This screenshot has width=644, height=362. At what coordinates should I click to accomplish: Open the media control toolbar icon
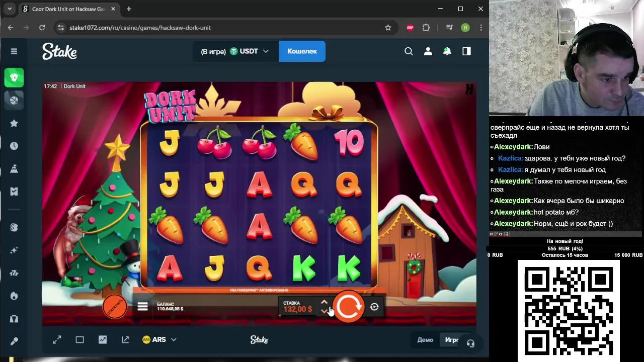click(450, 28)
